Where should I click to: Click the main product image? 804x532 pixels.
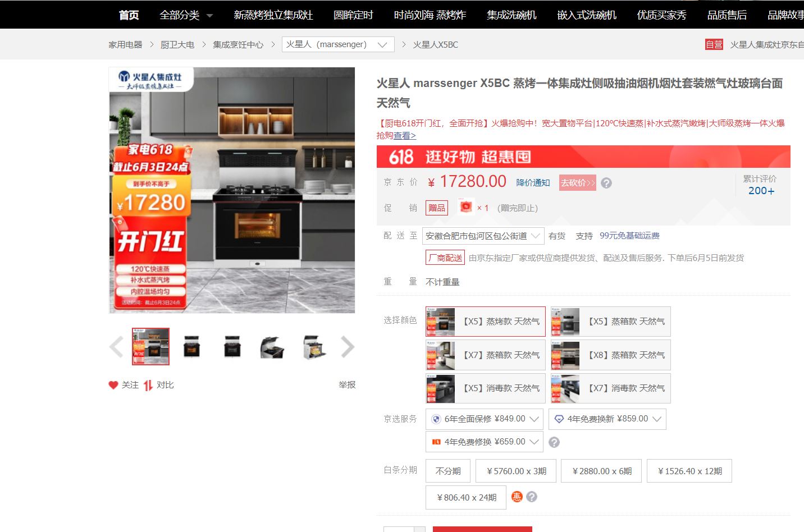(232, 190)
